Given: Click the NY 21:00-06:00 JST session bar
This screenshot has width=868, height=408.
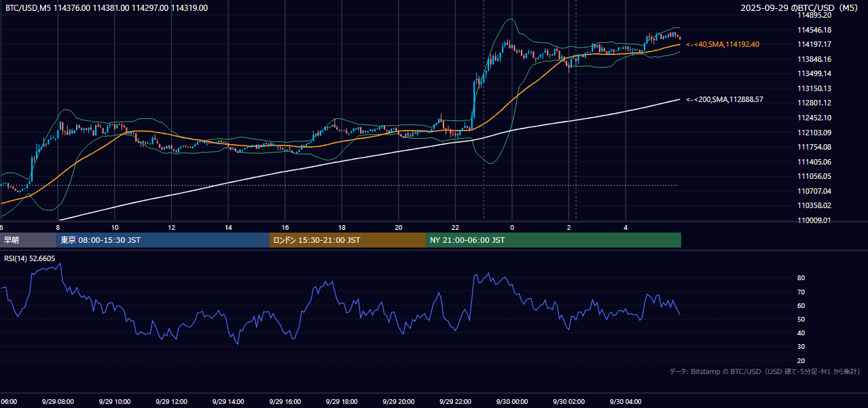Looking at the screenshot, I should click(x=554, y=240).
